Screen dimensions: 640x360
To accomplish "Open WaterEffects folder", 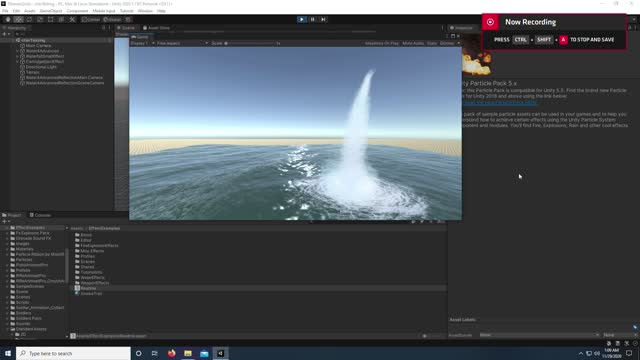I will [92, 278].
